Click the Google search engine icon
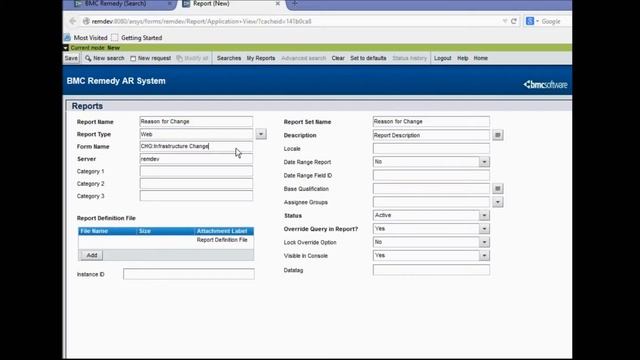The image size is (640, 360). 530,21
